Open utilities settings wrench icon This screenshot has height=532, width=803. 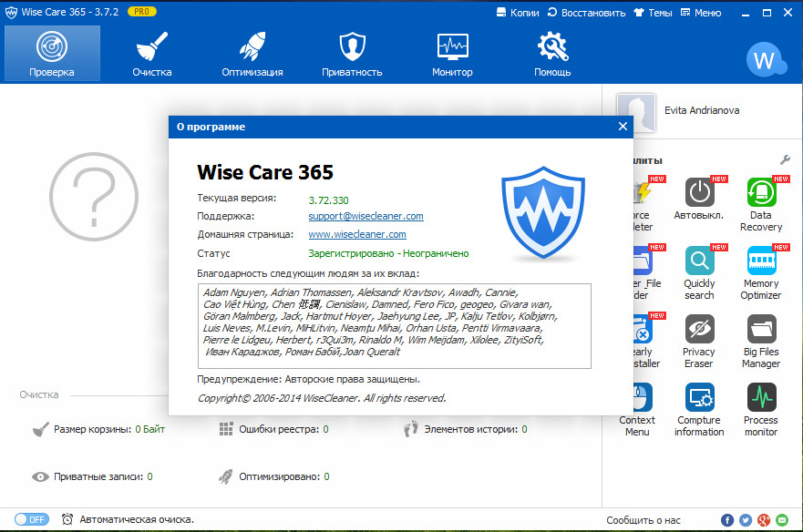pos(785,159)
